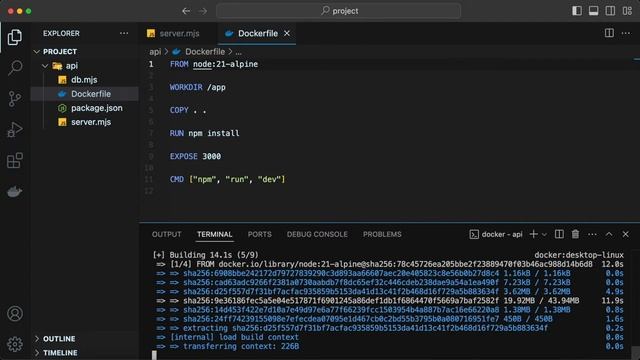Open server.mjs in the explorer tree

pyautogui.click(x=85, y=122)
